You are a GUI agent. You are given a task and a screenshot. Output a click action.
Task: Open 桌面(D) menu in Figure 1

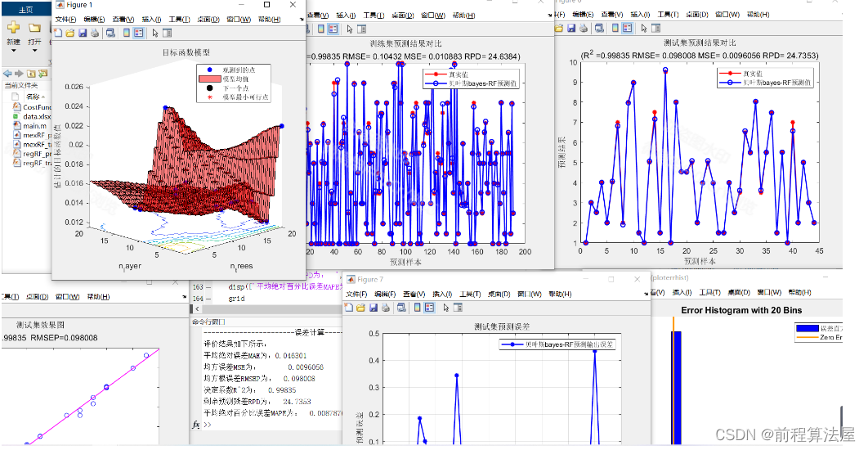point(208,20)
